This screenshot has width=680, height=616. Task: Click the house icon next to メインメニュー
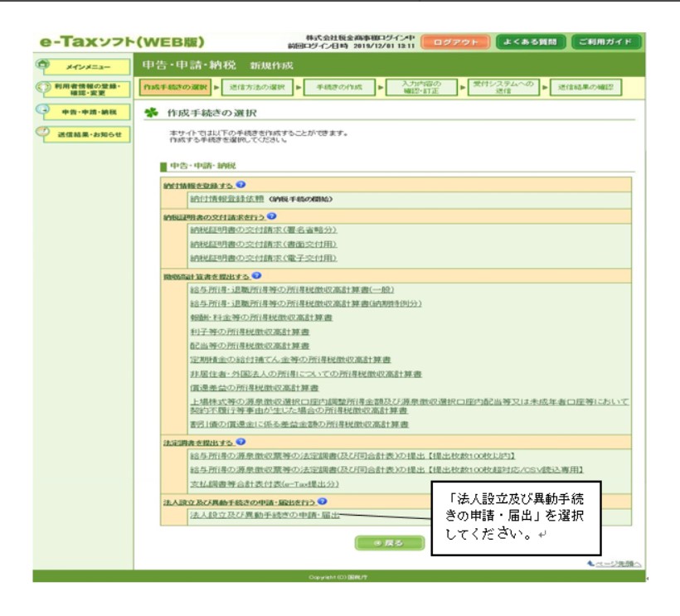click(42, 65)
